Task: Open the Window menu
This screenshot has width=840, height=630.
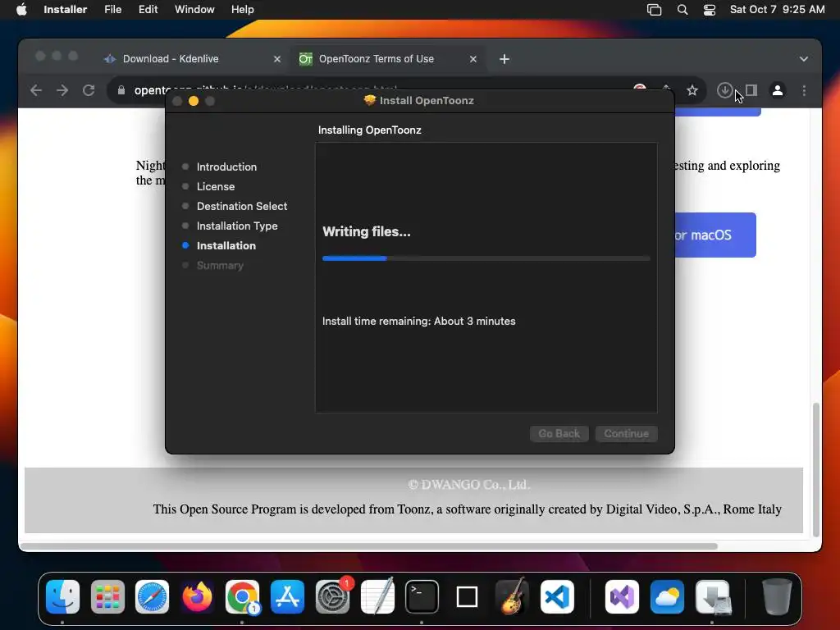Action: click(x=194, y=10)
